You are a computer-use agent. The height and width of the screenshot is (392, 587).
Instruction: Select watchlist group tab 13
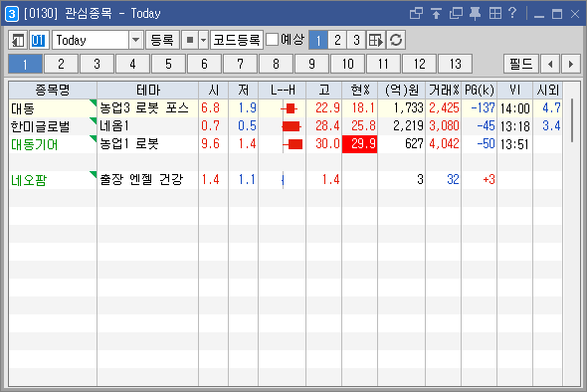(456, 64)
